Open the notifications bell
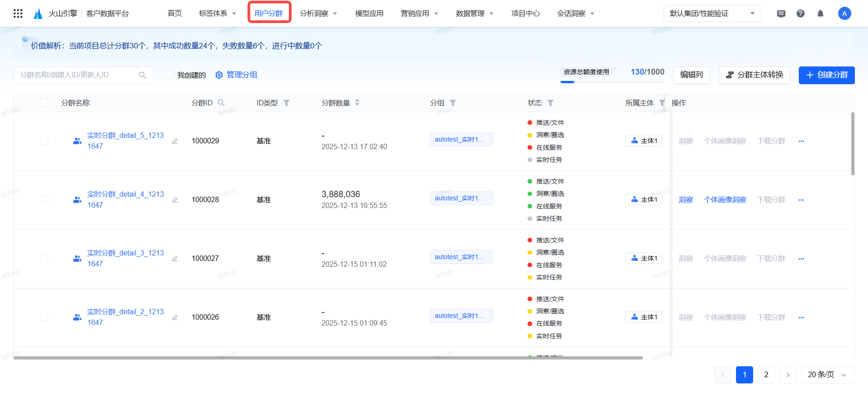The width and height of the screenshot is (868, 397). pos(820,14)
